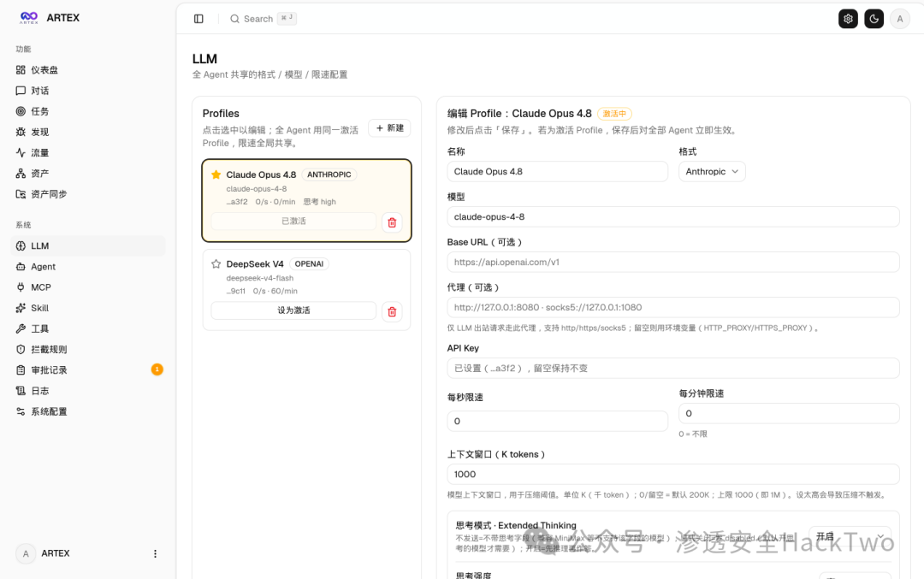Screen dimensions: 924x579
Task: Click the 每分钟限速 input field
Action: 789,413
